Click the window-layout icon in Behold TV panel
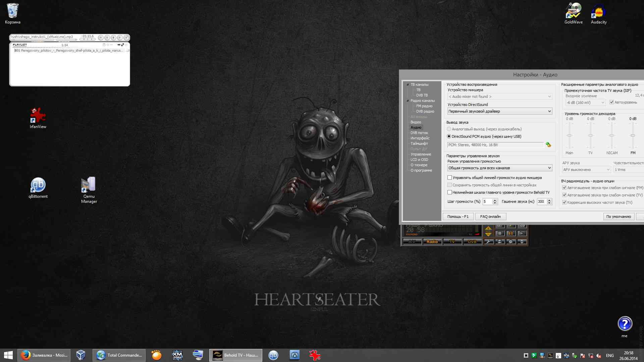 (500, 242)
